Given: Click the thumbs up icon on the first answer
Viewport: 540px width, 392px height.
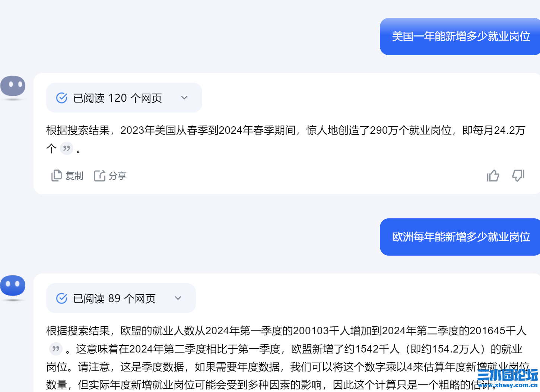Looking at the screenshot, I should click(493, 176).
